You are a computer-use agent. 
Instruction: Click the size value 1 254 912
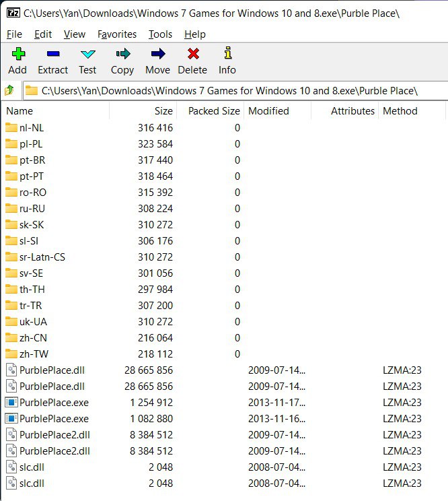coord(151,402)
